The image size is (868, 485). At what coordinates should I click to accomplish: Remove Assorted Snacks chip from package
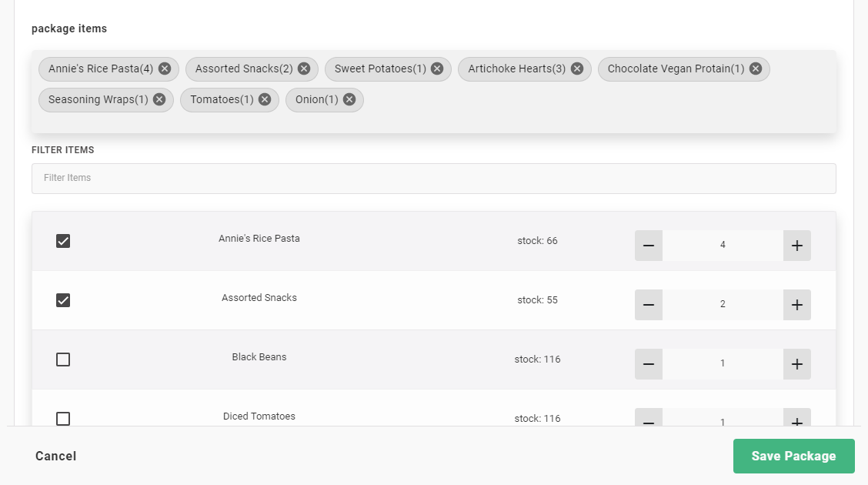(304, 69)
